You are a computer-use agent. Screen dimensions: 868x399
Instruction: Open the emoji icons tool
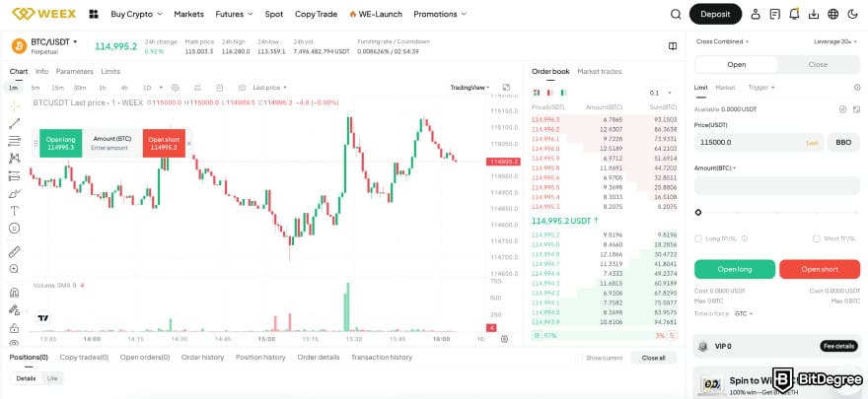click(15, 229)
